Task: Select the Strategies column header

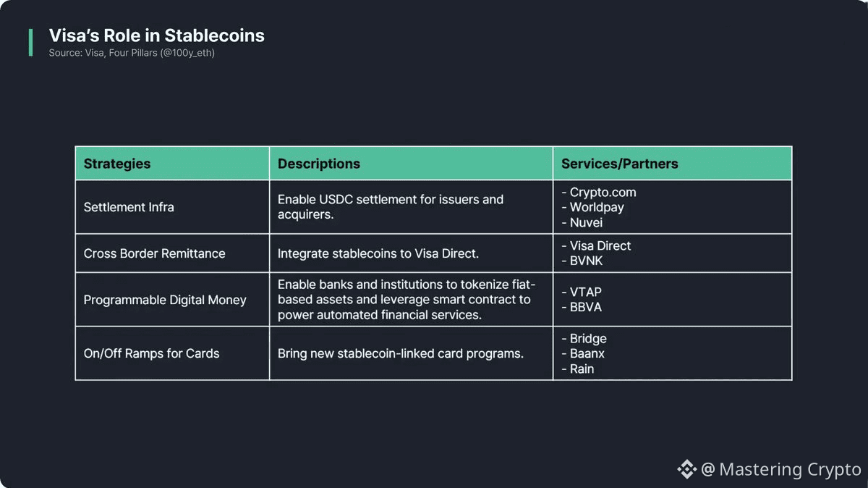Action: [117, 164]
